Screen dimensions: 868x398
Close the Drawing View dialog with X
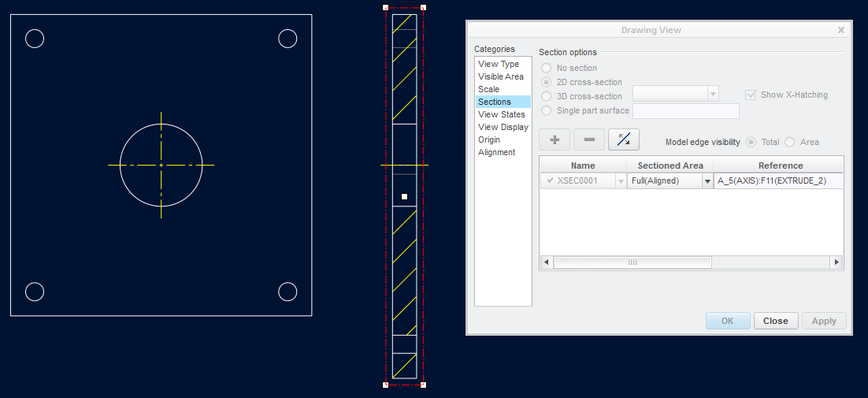click(x=841, y=30)
